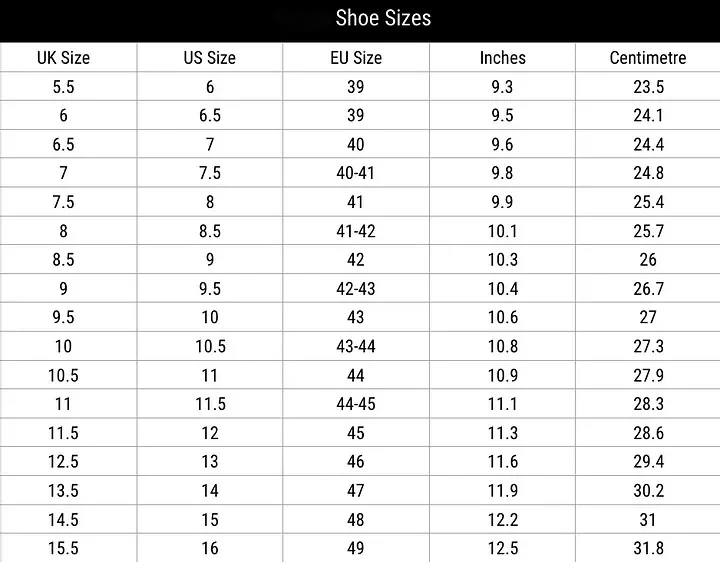Image resolution: width=720 pixels, height=562 pixels.
Task: Click the 11.9 inches cell
Action: 502,491
